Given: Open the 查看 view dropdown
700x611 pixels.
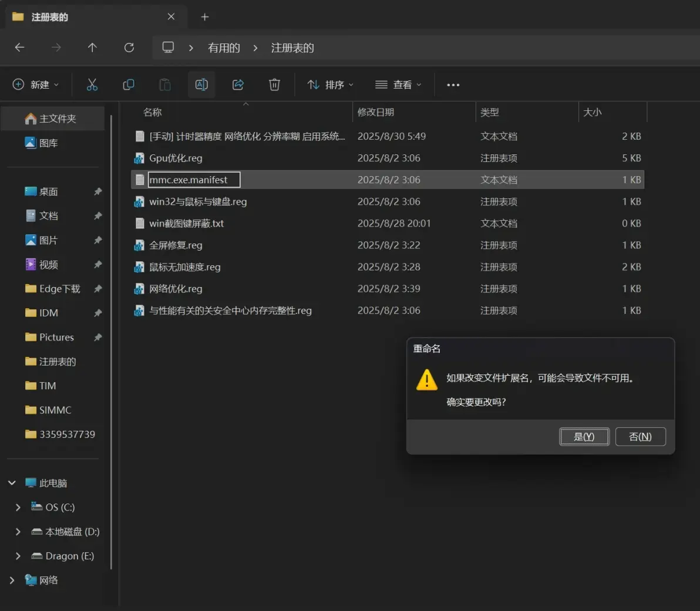Looking at the screenshot, I should (398, 85).
